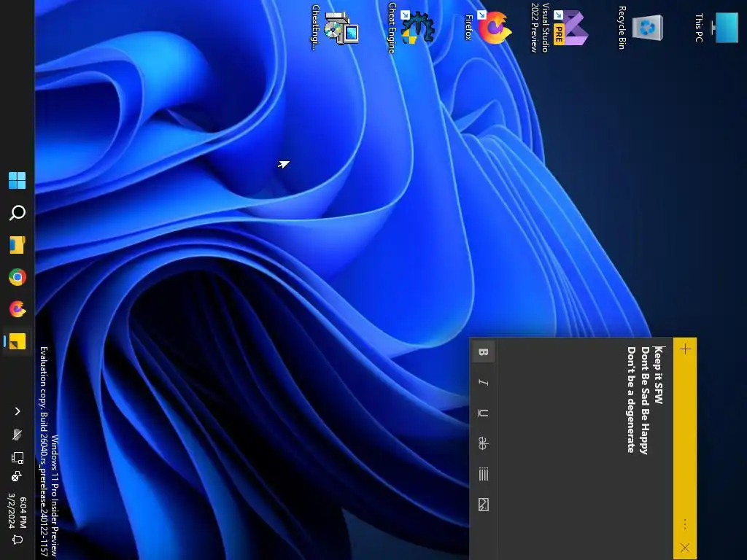
Task: Open the sticky note three-dot menu
Action: pyautogui.click(x=685, y=524)
